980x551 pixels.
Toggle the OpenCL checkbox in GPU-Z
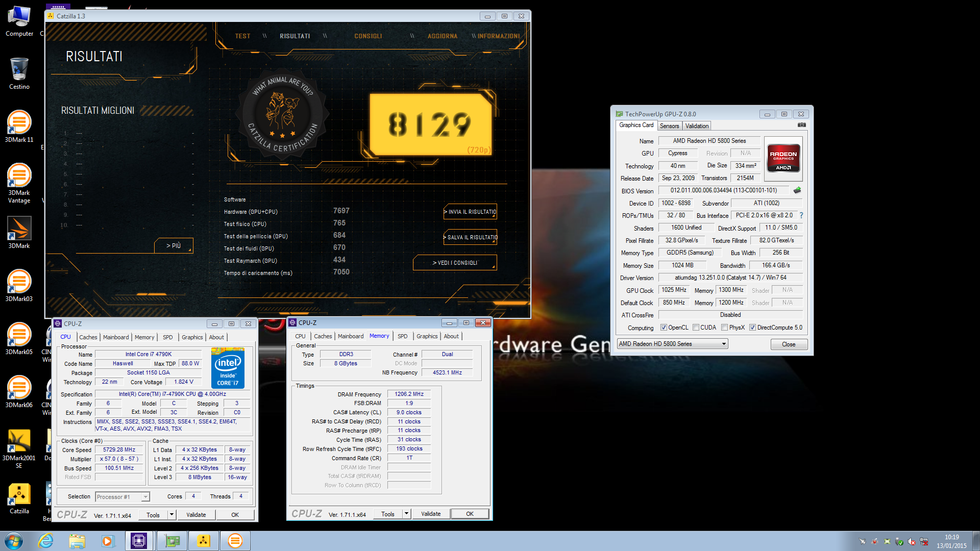pyautogui.click(x=664, y=328)
